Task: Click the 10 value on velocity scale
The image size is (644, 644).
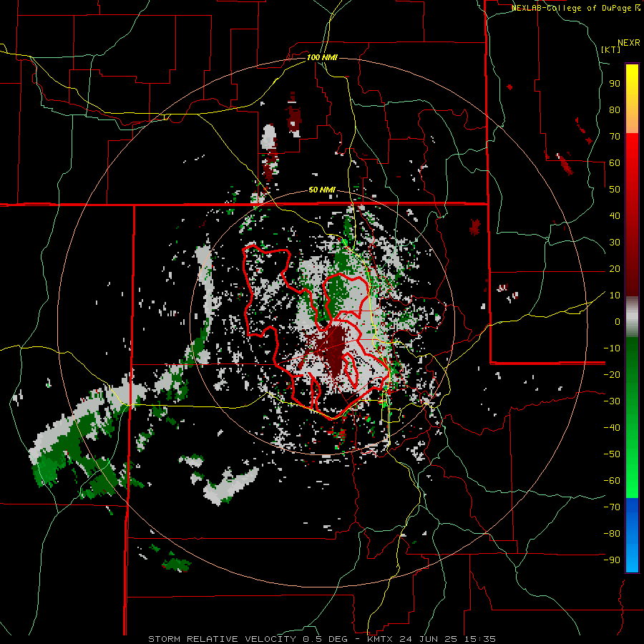Action: coord(615,296)
